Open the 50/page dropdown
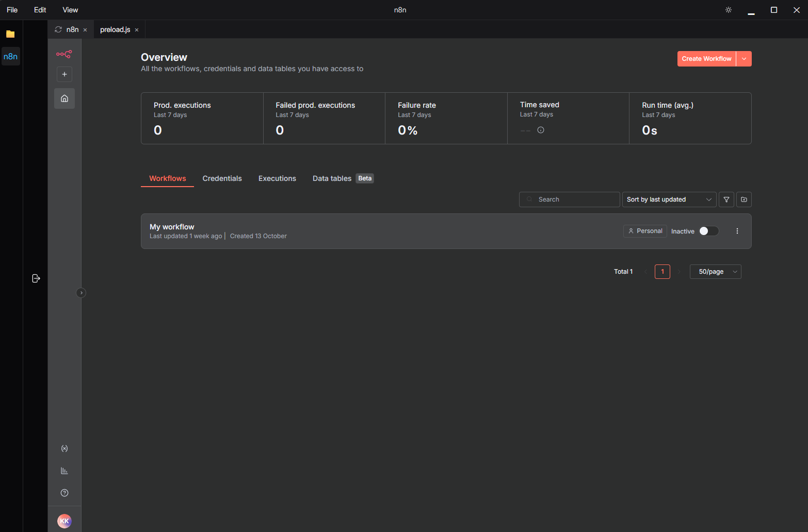 point(716,272)
